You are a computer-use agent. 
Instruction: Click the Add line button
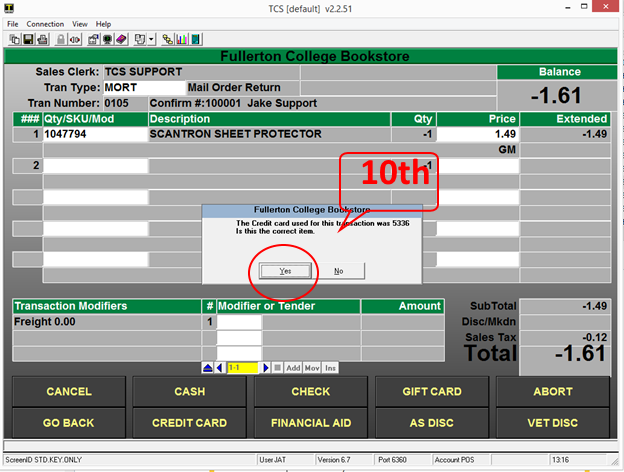coord(293,368)
